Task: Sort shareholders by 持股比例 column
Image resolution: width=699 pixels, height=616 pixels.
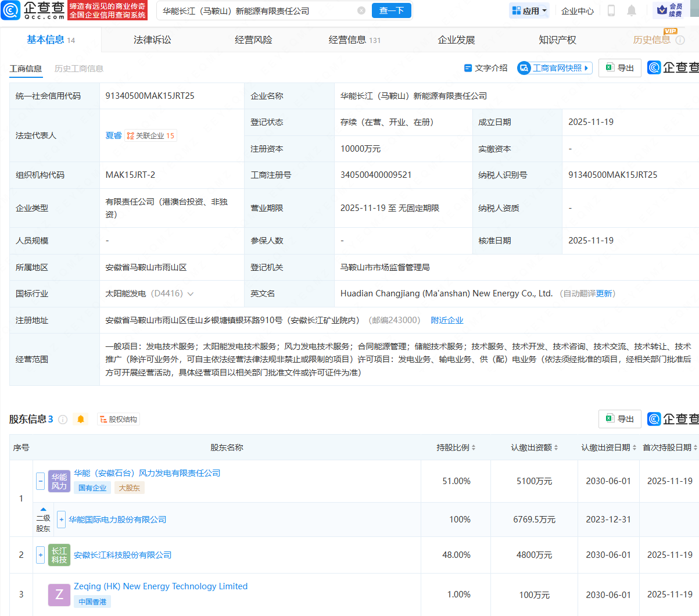Action: tap(456, 447)
